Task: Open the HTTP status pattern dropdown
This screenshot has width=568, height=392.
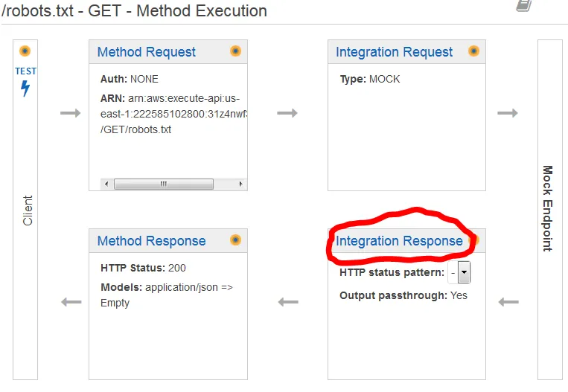Action: pyautogui.click(x=464, y=273)
